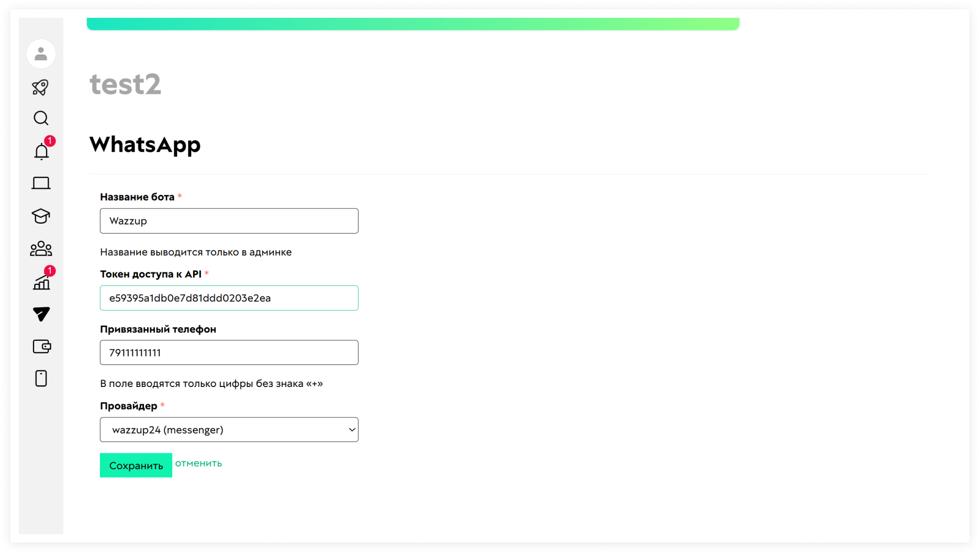Screen dimensions: 980x554
Task: Open the graduation cap training icon
Action: 41,216
